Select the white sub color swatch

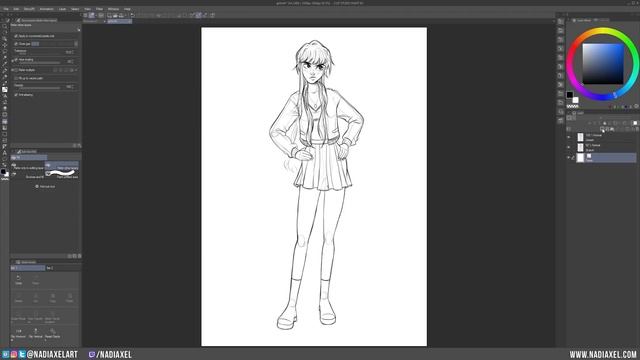click(575, 100)
